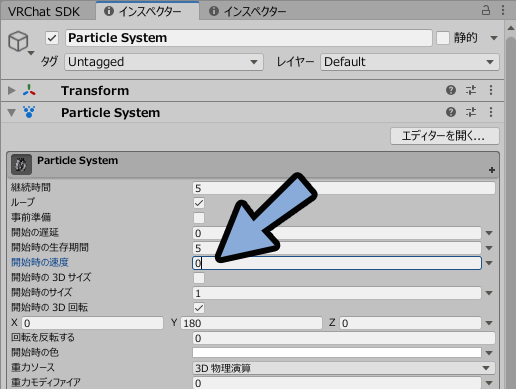516x389 pixels.
Task: Click the blue Particle System component icon
Action: (x=29, y=112)
